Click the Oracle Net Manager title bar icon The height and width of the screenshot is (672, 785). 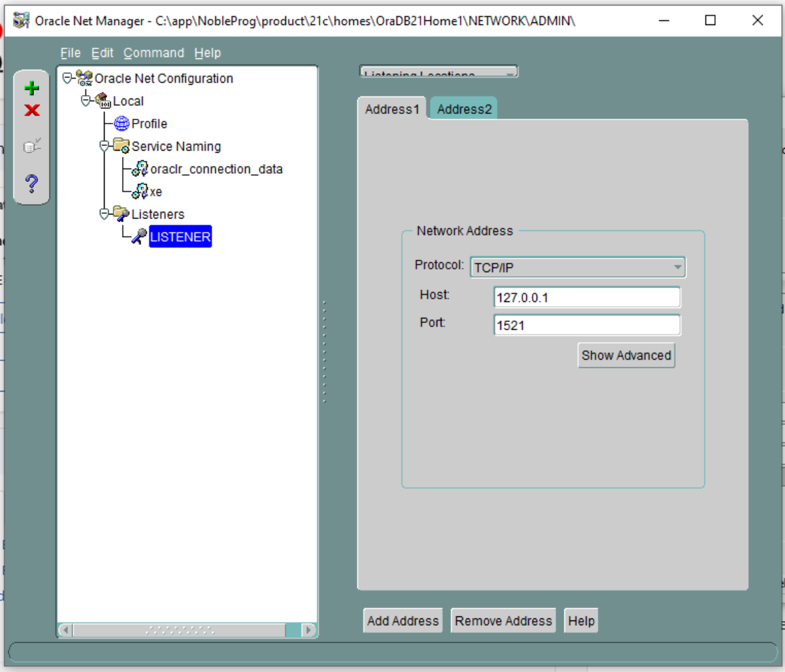[x=21, y=20]
